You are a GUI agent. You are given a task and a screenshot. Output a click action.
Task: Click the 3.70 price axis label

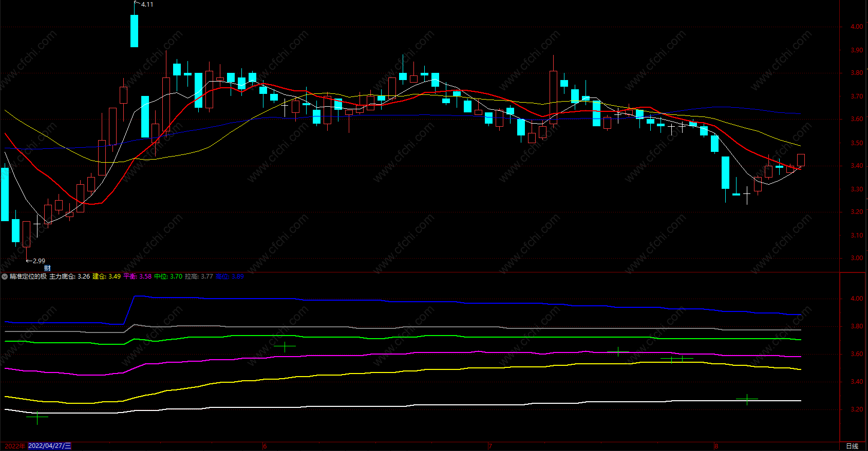(x=857, y=96)
